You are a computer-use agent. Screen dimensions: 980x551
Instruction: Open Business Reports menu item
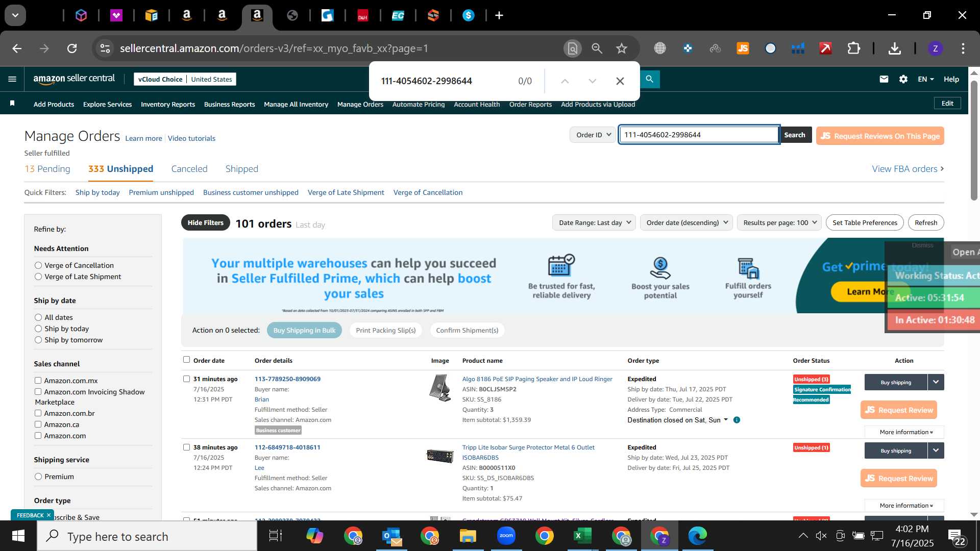(230, 104)
